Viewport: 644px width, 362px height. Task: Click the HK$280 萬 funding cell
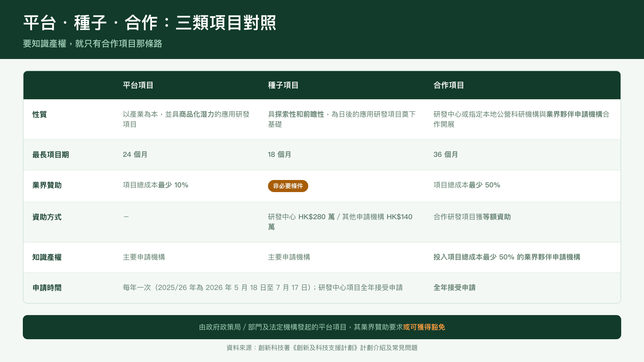pos(340,222)
